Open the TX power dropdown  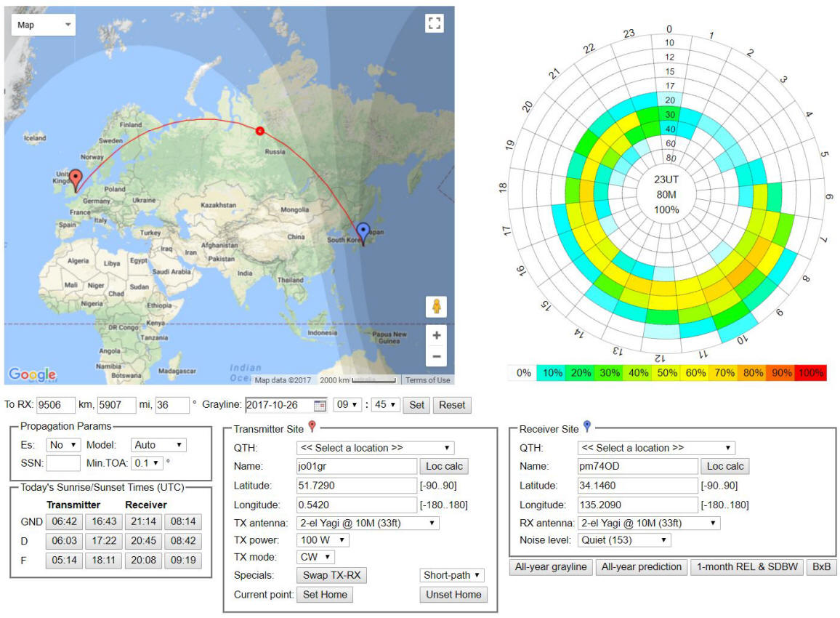[x=323, y=540]
